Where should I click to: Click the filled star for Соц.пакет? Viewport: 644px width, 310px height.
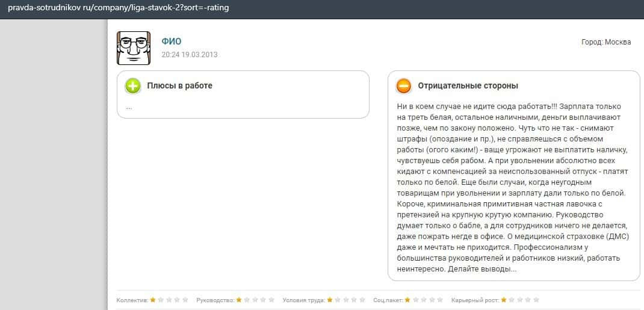coord(407,299)
